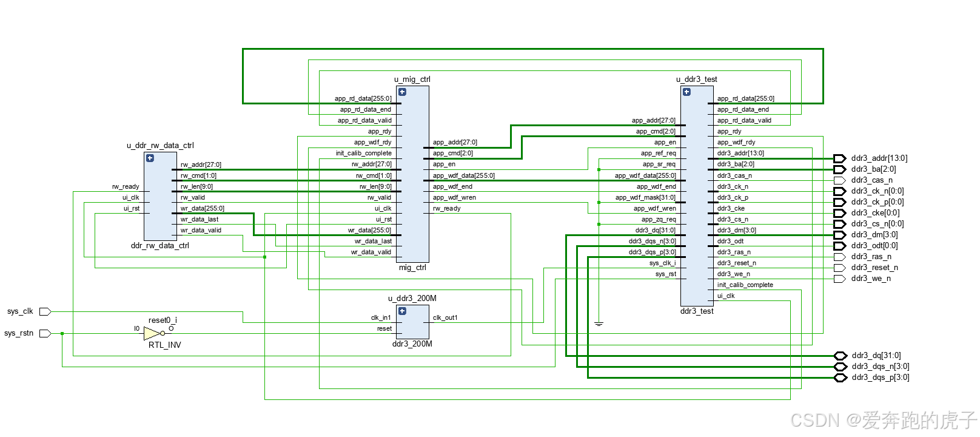Image resolution: width=980 pixels, height=437 pixels.
Task: Select the ddr3_dqs_n[3:0] bidirectional port symbol
Action: (840, 367)
